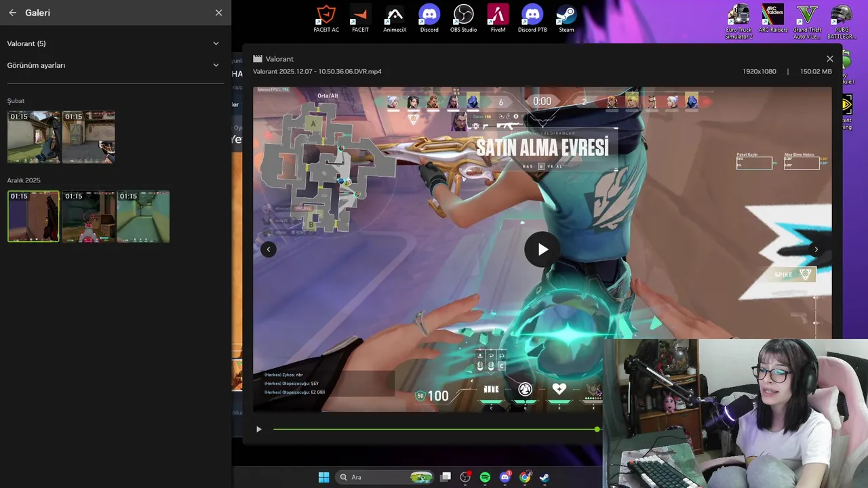868x488 pixels.
Task: Open the Windows Start menu
Action: tap(323, 477)
